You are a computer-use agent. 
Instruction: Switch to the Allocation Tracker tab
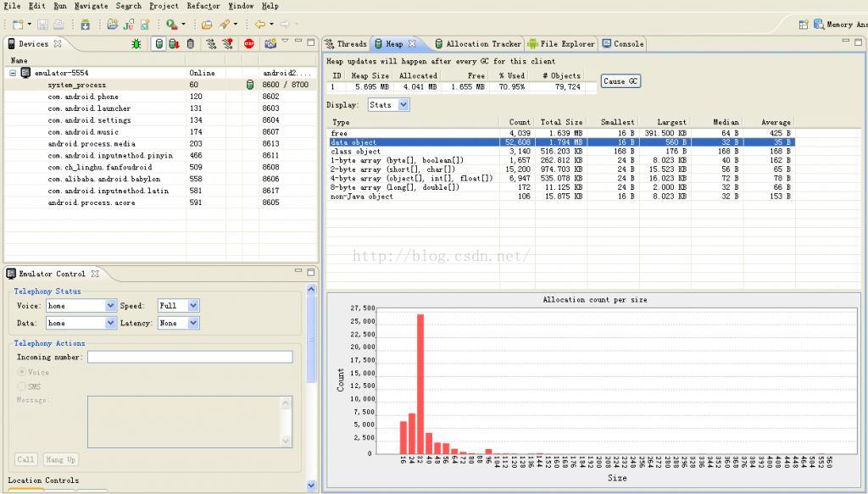tap(477, 44)
